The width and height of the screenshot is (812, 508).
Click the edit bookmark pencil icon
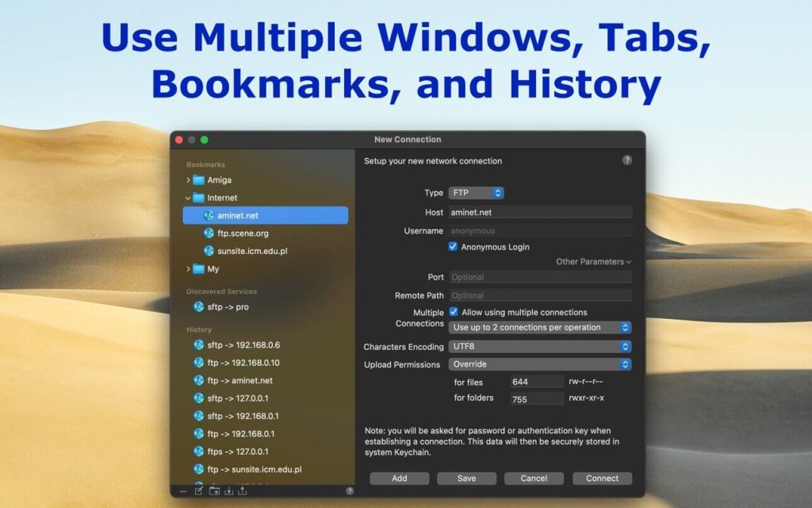point(198,491)
